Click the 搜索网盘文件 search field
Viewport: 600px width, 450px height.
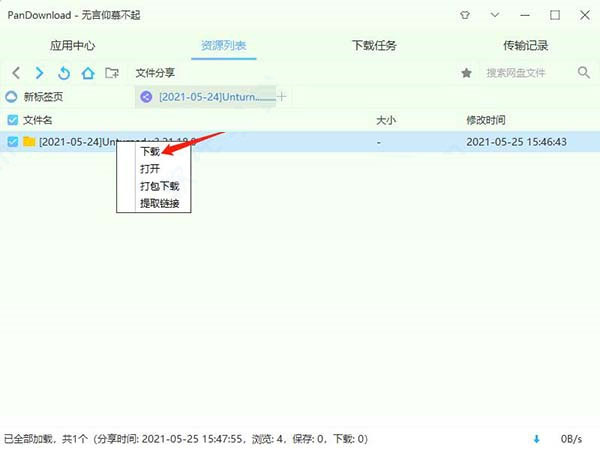click(x=515, y=73)
